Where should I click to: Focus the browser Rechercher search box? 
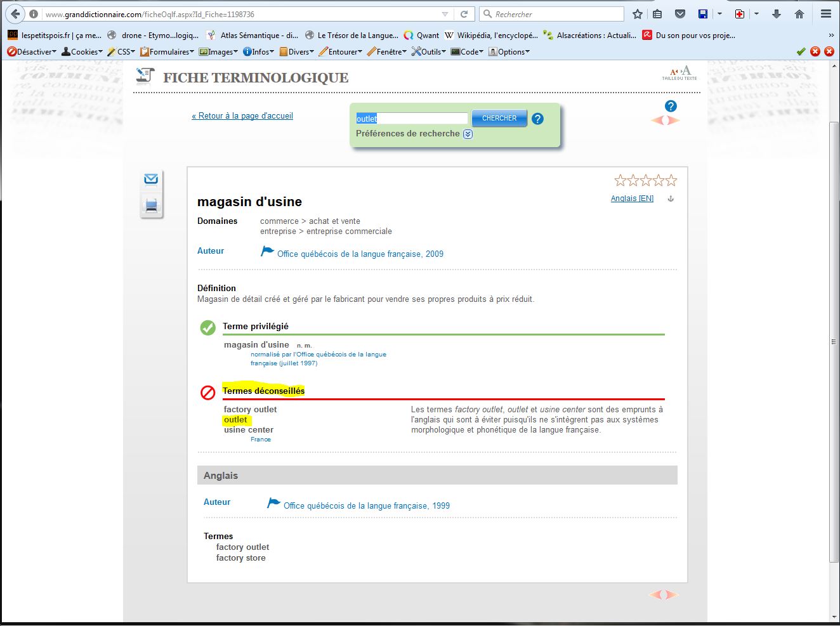pos(552,14)
